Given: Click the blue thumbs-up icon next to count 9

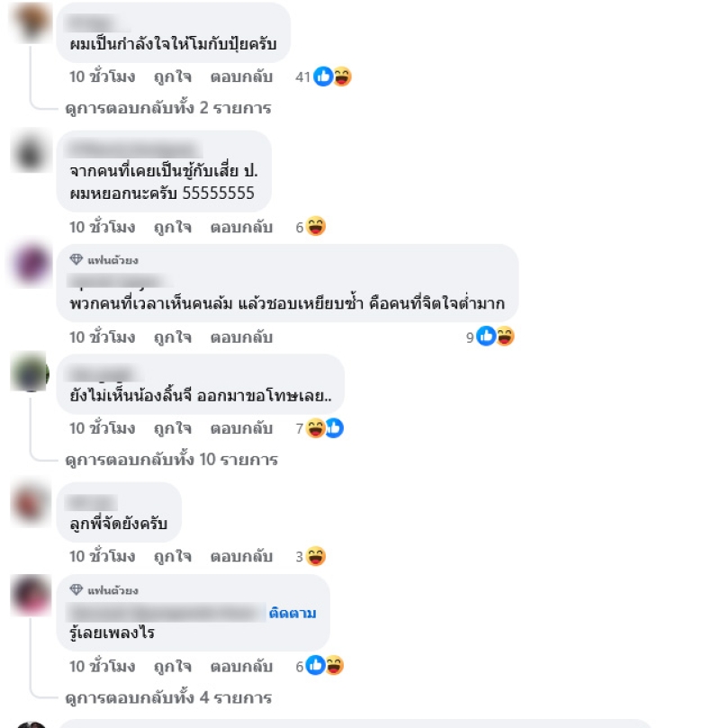Looking at the screenshot, I should tap(486, 337).
